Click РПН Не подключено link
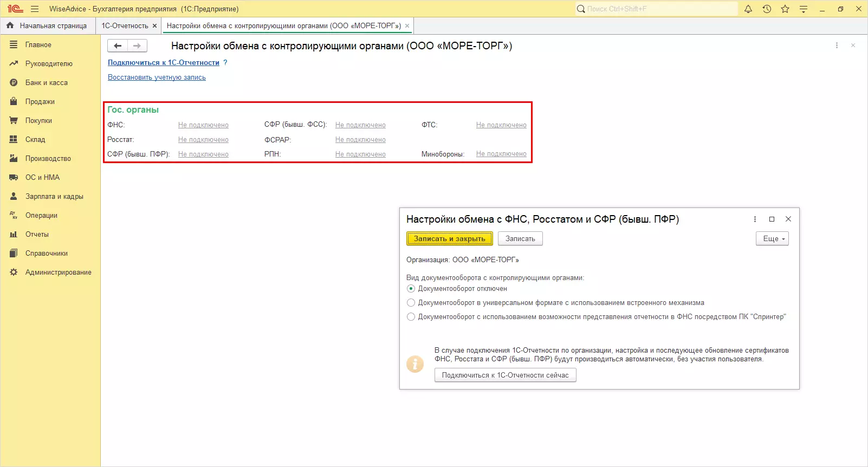This screenshot has width=868, height=467. tap(360, 154)
